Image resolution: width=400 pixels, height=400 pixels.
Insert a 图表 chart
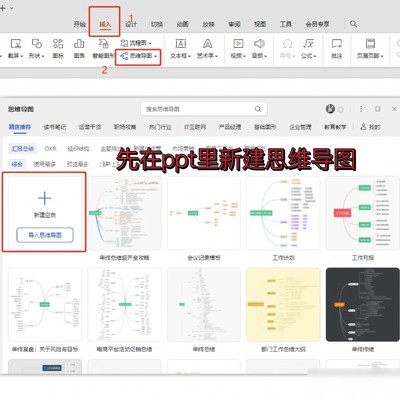[79, 49]
